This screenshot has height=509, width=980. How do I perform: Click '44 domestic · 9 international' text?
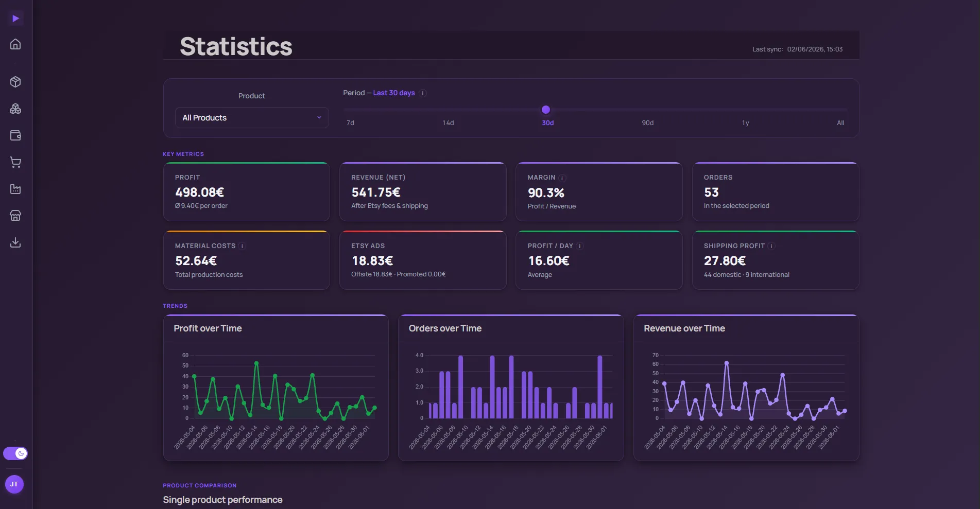click(x=747, y=275)
